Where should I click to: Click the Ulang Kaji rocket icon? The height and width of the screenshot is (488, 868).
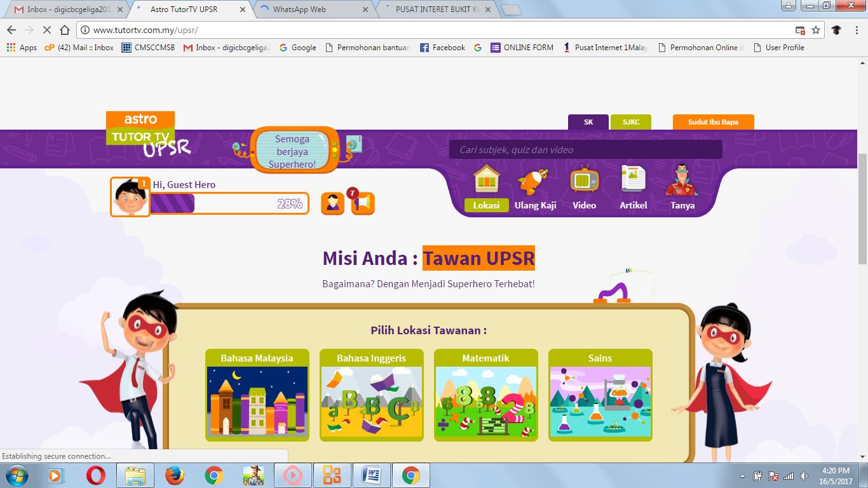pyautogui.click(x=532, y=182)
